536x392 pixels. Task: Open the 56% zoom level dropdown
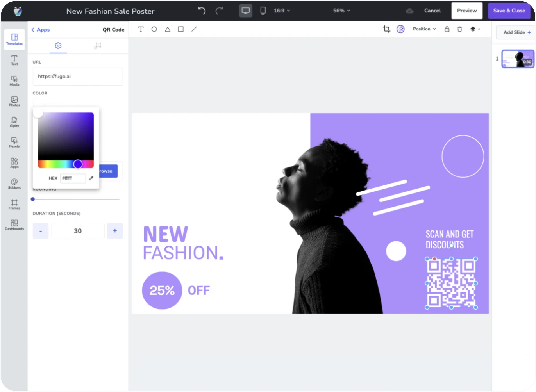(x=341, y=11)
